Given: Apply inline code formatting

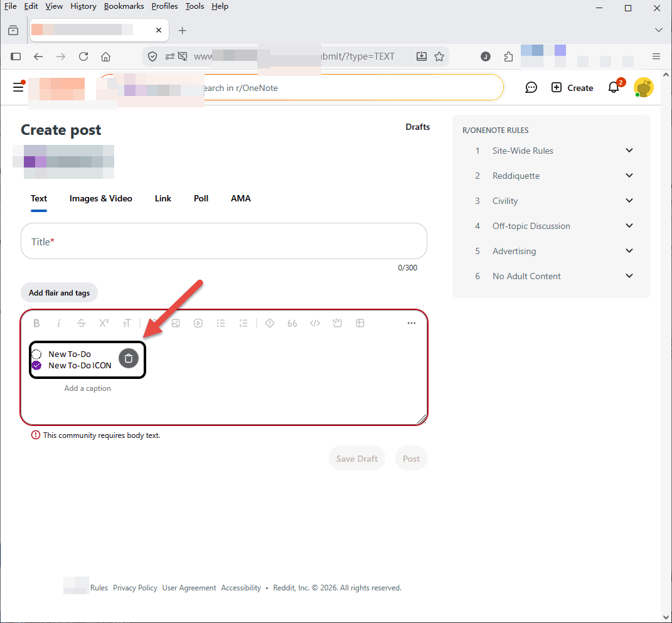Looking at the screenshot, I should point(315,323).
